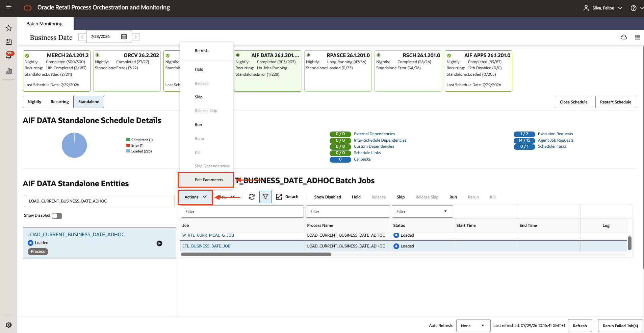Click Loaded status indicator in entity card
Viewport: 644px width, 333px height.
pos(30,243)
